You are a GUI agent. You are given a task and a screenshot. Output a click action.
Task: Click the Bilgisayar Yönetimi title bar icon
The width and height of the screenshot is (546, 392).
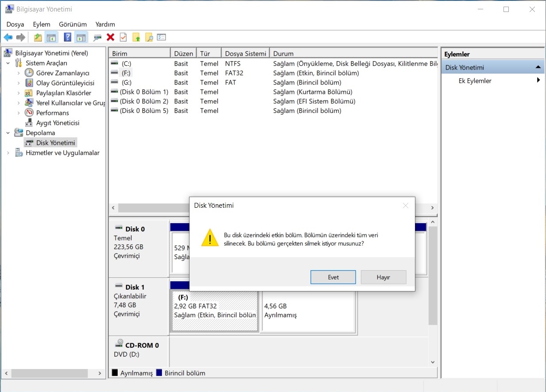click(9, 9)
